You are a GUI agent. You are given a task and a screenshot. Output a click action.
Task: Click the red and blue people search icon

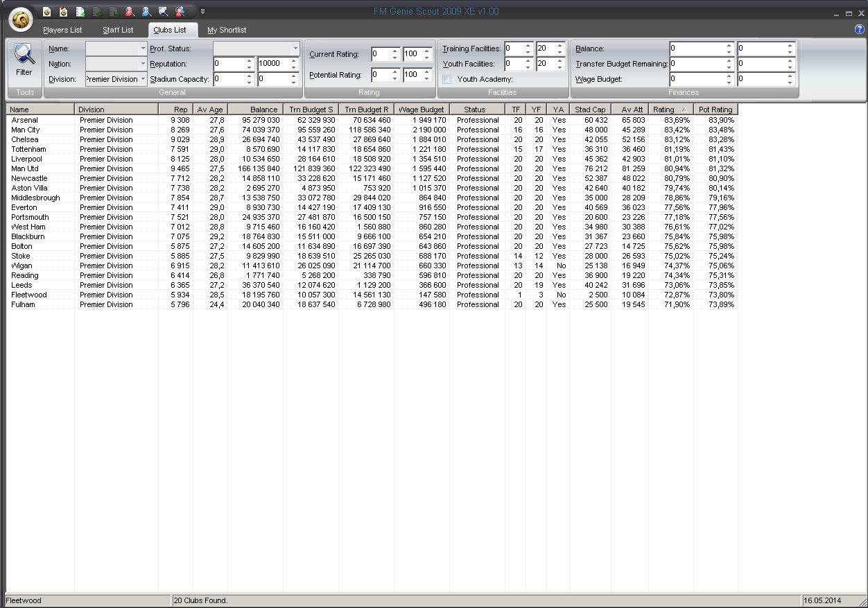point(180,11)
